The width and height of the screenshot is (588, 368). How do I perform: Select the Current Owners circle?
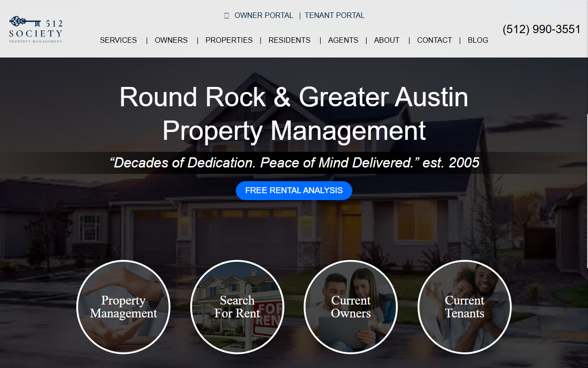click(x=351, y=307)
